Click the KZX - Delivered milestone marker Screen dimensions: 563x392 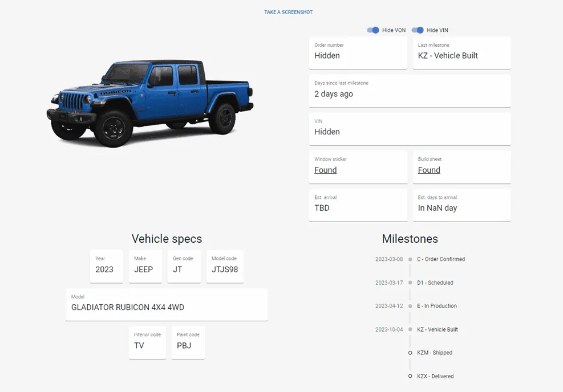(410, 376)
